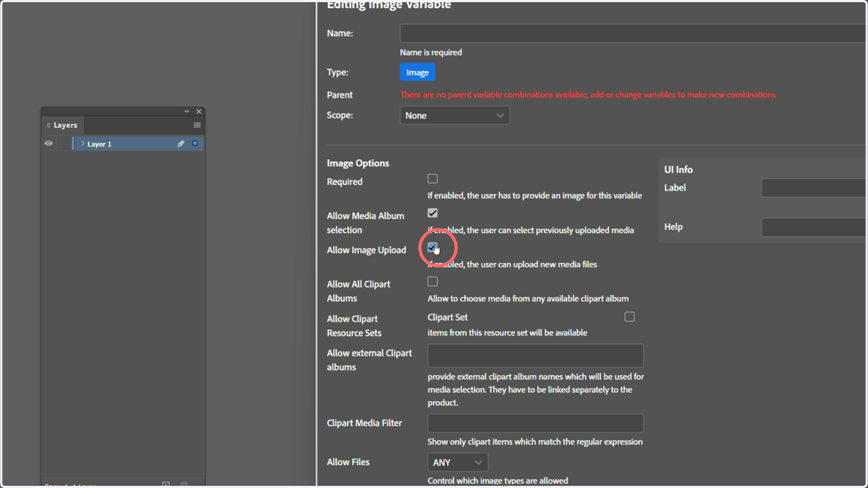This screenshot has height=488, width=868.
Task: Collapse Layers panel with double-arrow icon
Action: click(187, 111)
